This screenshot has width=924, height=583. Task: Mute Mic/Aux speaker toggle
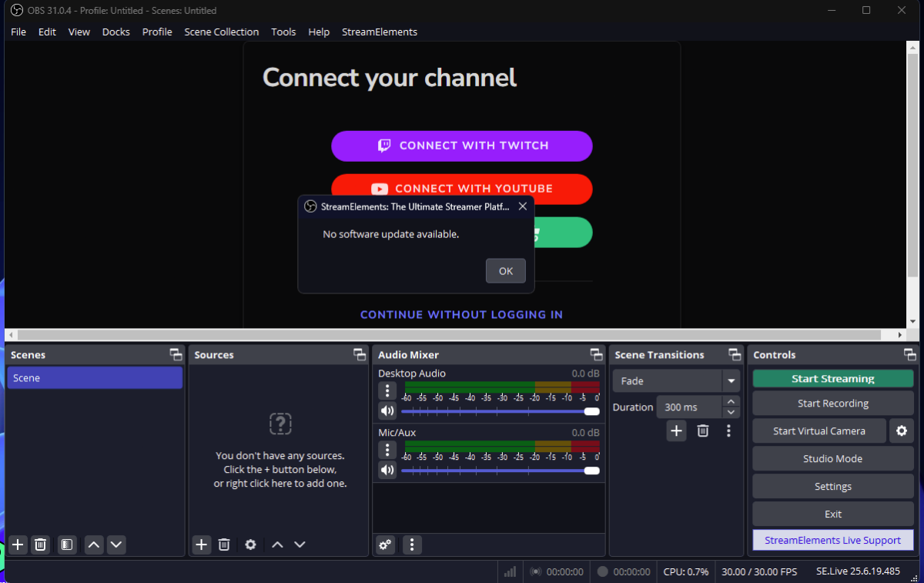point(387,470)
